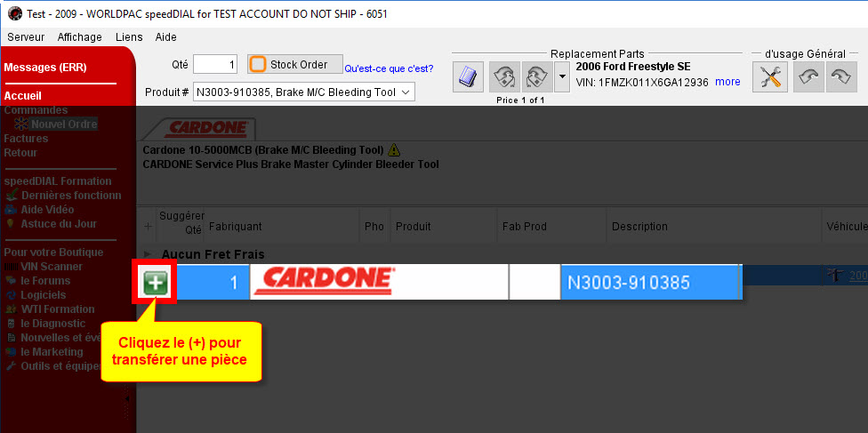Click the Suggérer Qté column header
Image resolution: width=868 pixels, height=433 pixels.
click(x=181, y=222)
